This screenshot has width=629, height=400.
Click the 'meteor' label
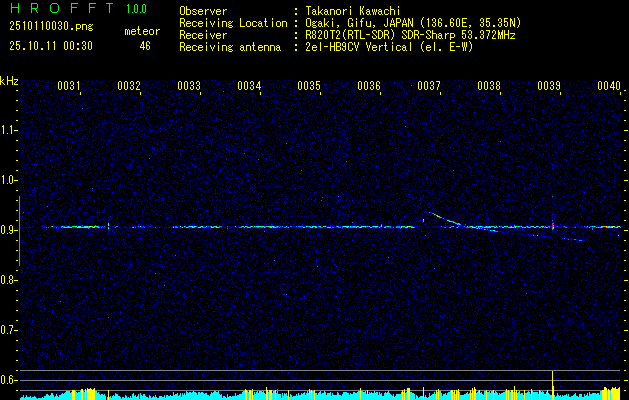click(x=142, y=31)
